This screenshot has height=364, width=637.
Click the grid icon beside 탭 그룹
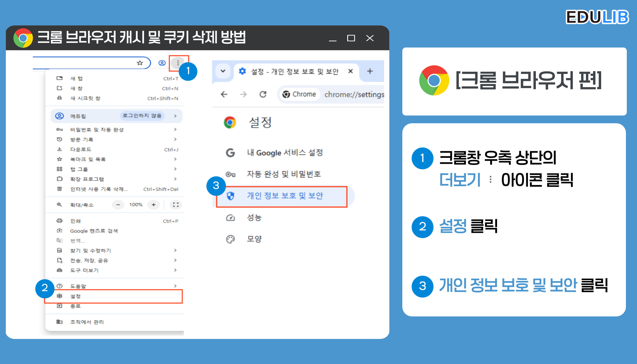tap(59, 169)
